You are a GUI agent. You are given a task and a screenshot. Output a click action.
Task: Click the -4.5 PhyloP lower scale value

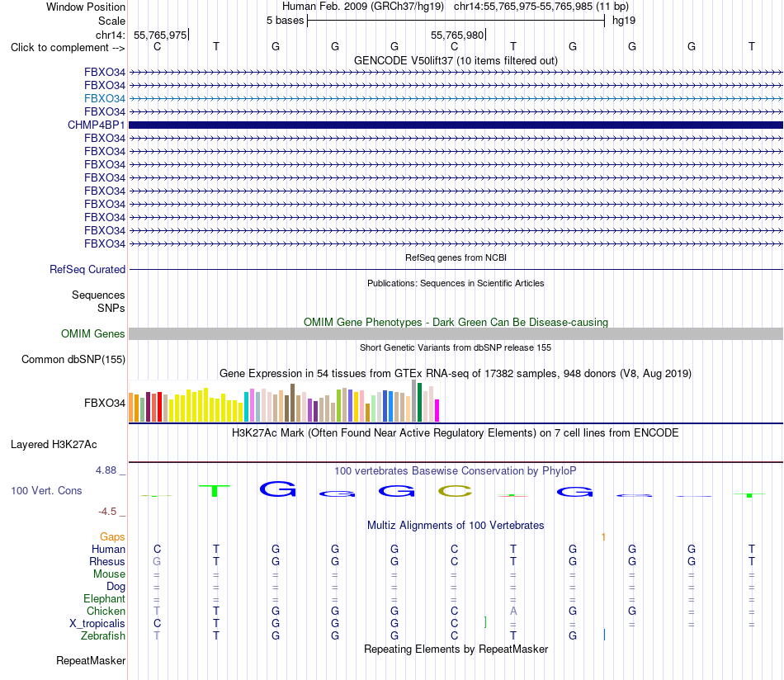107,512
